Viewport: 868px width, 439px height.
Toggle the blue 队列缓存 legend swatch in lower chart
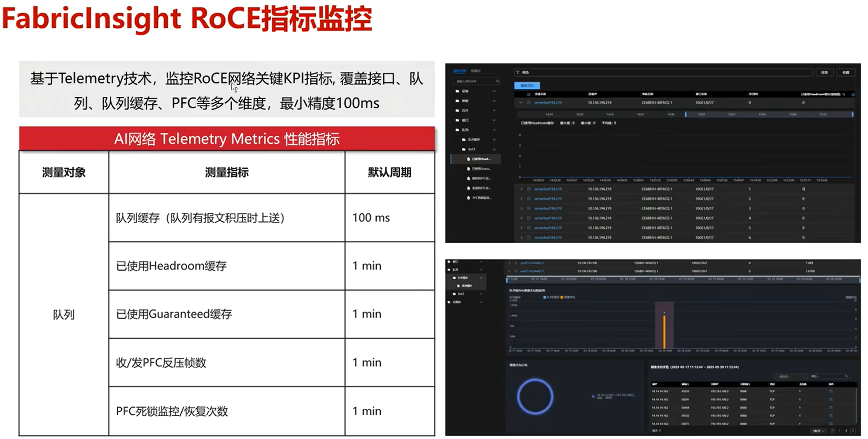coord(545,297)
